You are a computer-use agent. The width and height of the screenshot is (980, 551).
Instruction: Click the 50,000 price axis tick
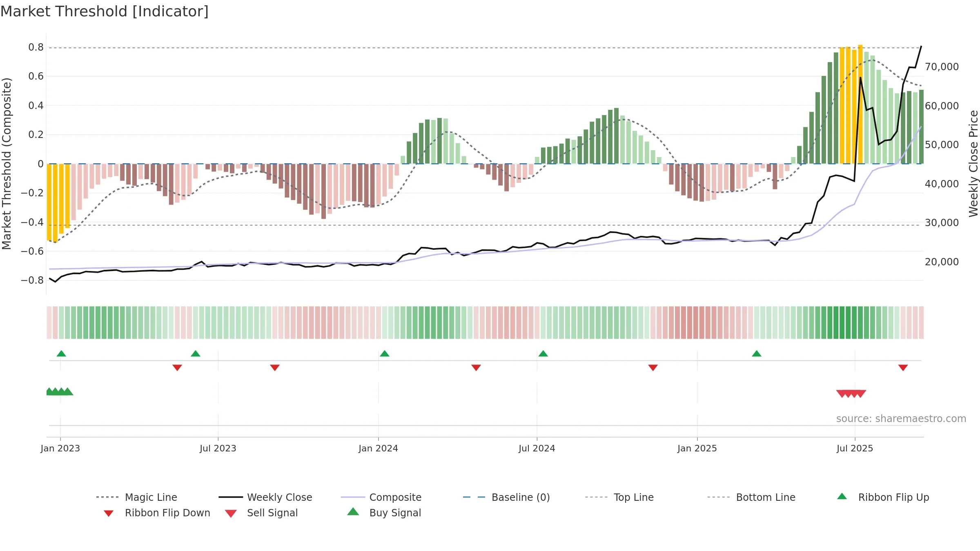[942, 145]
